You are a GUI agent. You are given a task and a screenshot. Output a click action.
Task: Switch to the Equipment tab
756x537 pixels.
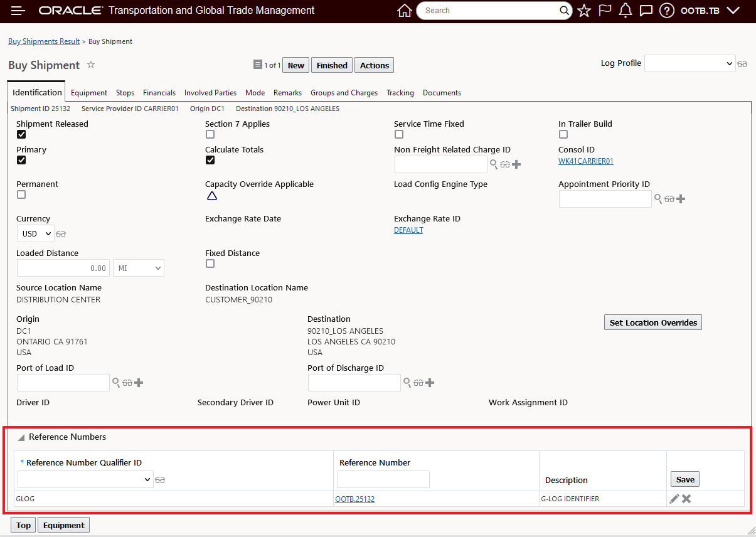89,92
